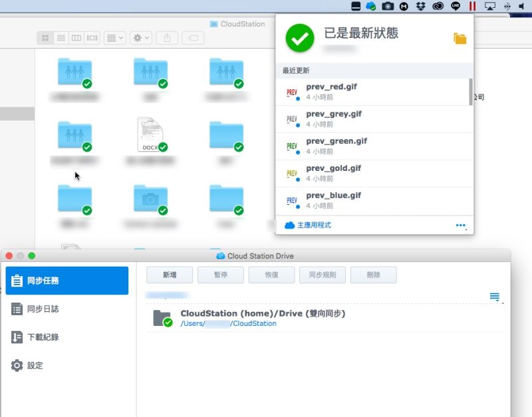The height and width of the screenshot is (417, 532).
Task: Switch Finder to column view
Action: pyautogui.click(x=76, y=38)
